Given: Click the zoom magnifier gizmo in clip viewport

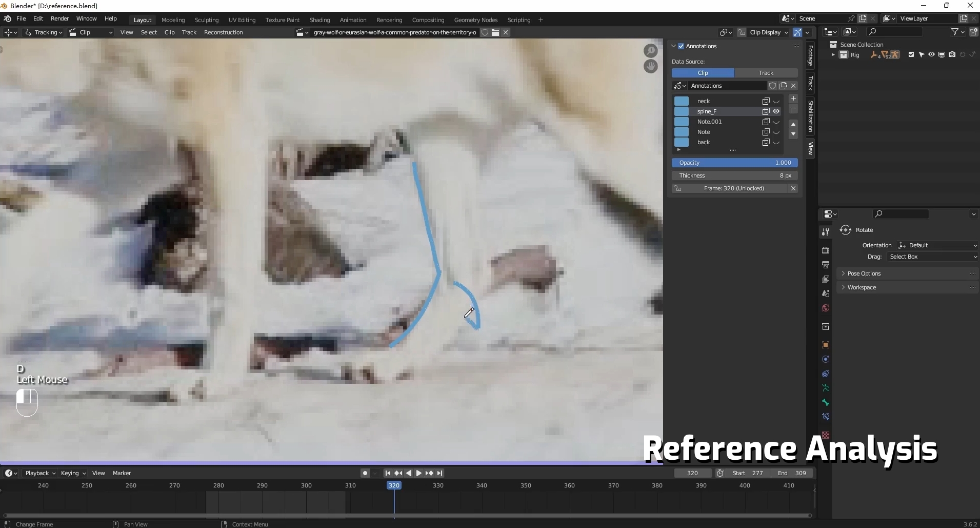Looking at the screenshot, I should coord(651,50).
